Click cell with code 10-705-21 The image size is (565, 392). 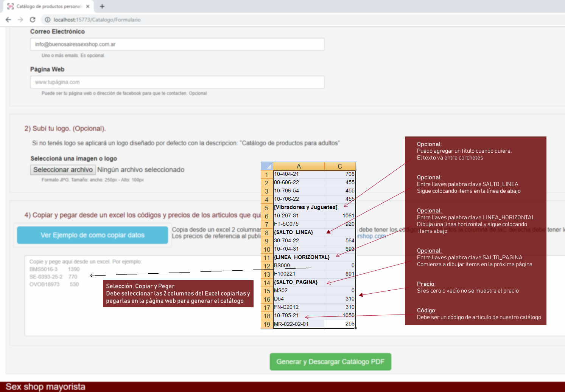pyautogui.click(x=299, y=315)
